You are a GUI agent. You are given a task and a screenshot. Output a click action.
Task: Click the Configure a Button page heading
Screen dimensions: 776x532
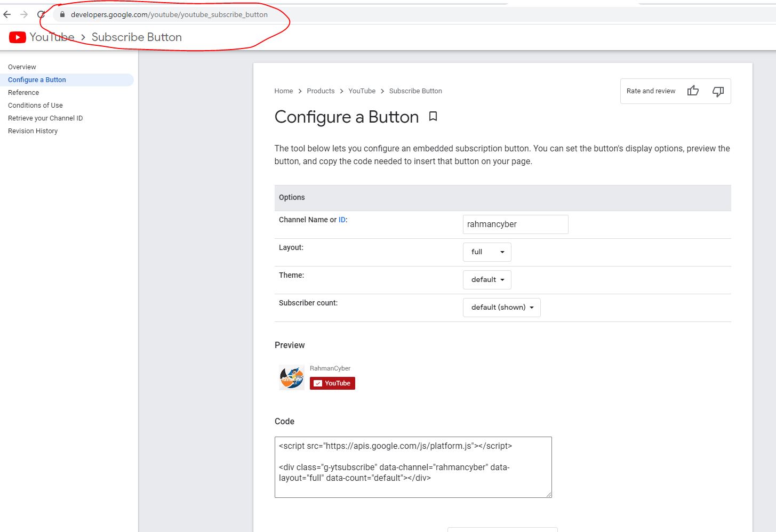click(347, 117)
